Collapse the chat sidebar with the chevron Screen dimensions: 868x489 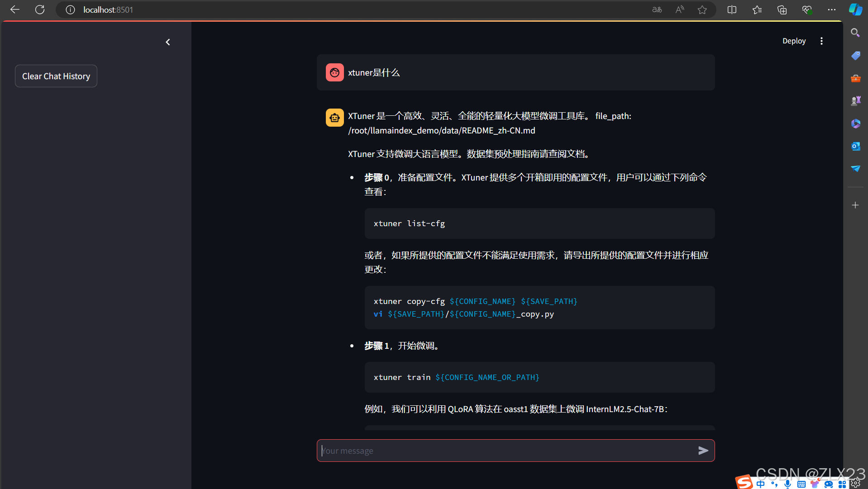pyautogui.click(x=168, y=42)
